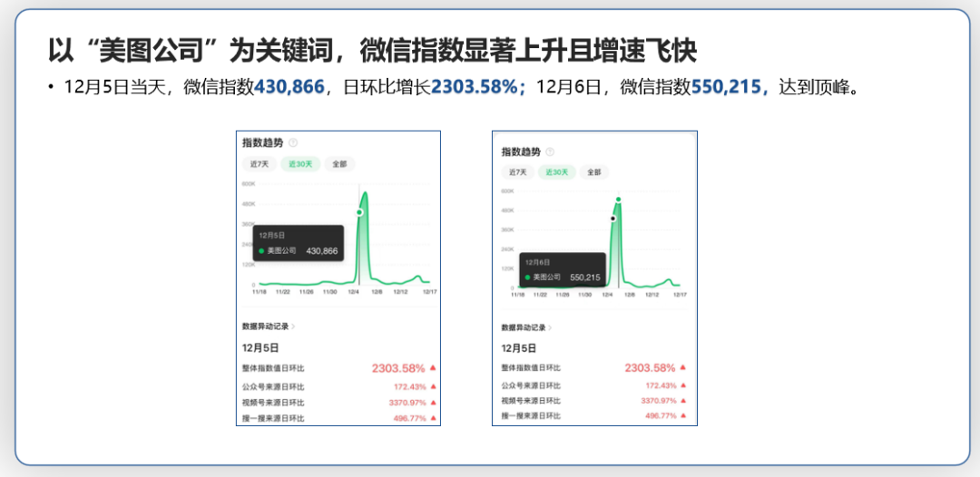Click large red 2303.58% in right panel
The height and width of the screenshot is (477, 980).
650,367
